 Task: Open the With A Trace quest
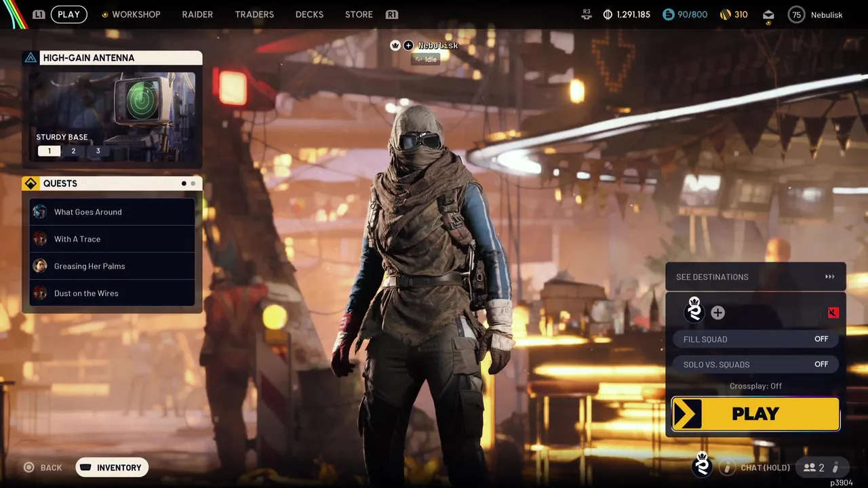coord(113,239)
